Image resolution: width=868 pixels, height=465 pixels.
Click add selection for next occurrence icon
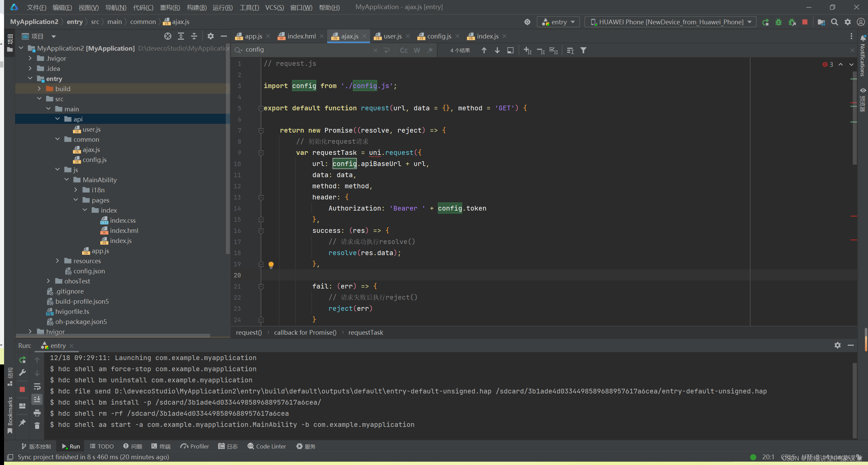[x=527, y=50]
